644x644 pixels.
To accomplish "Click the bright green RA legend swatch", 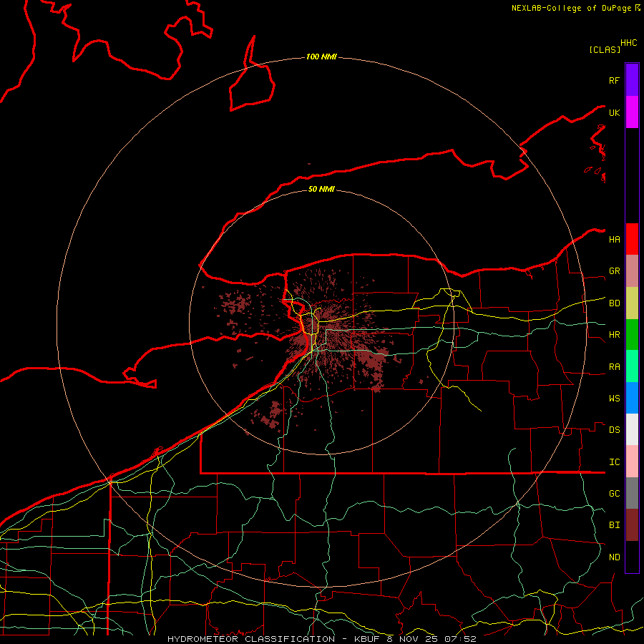I will [632, 366].
